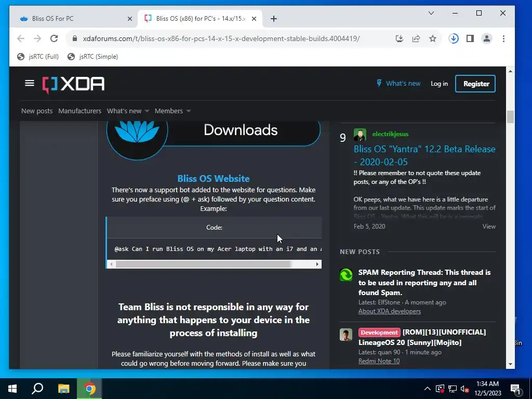The image size is (532, 399).
Task: Expand the Members dropdown arrow
Action: pos(189,111)
